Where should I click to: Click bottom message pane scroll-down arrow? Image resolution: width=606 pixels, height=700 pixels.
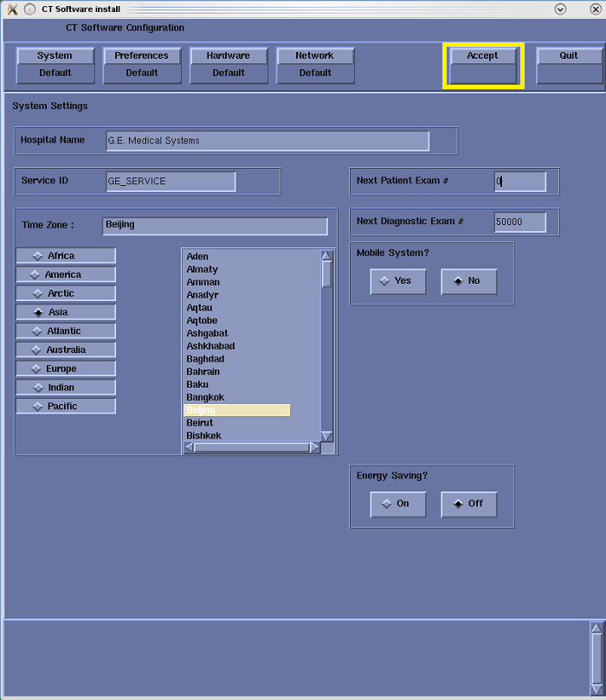point(596,690)
